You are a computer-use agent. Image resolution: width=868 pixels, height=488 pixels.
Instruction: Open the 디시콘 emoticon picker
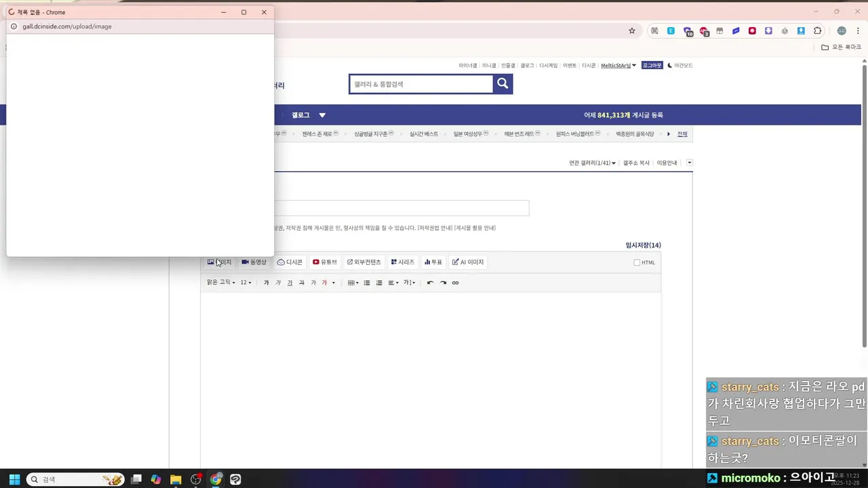pos(290,262)
